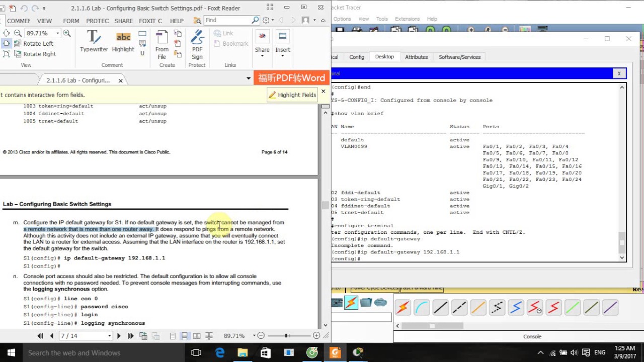Toggle single page view mode
Image resolution: width=644 pixels, height=362 pixels.
tap(173, 336)
